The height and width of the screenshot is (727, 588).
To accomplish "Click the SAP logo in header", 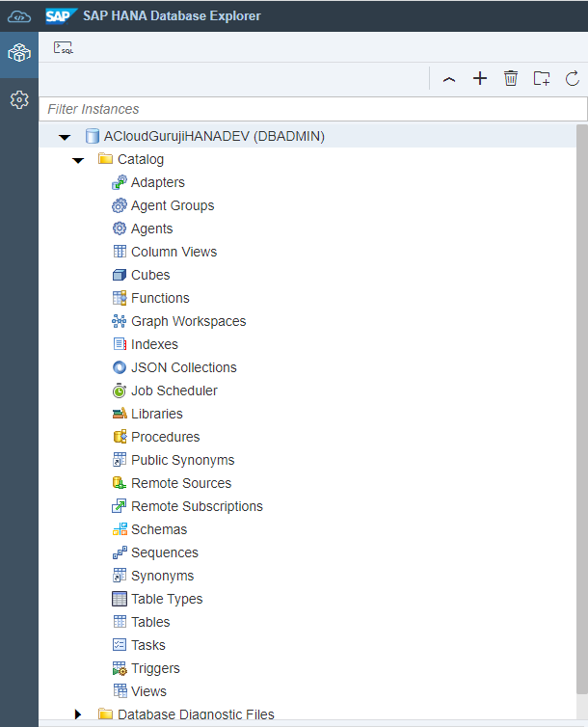I will 62,15.
